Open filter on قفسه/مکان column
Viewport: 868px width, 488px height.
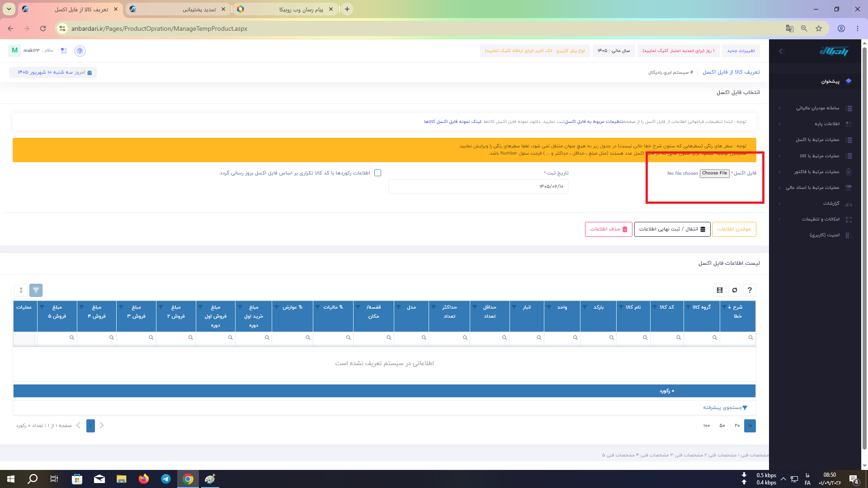[358, 307]
